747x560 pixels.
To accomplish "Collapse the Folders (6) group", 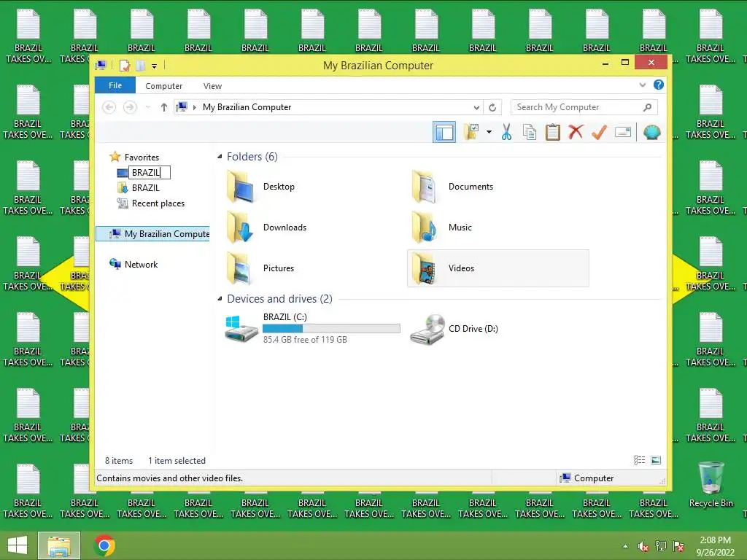I will coord(220,157).
